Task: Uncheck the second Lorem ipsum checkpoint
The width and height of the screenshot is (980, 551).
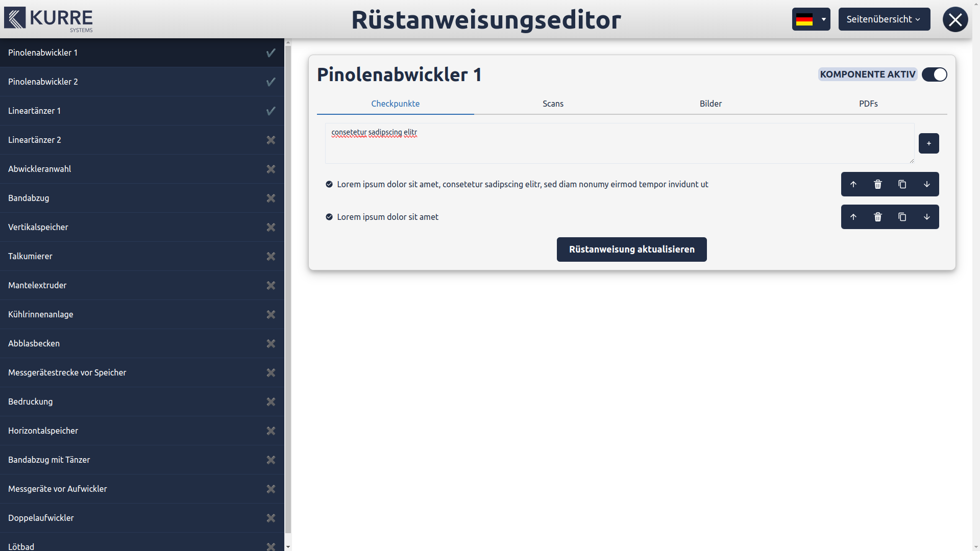Action: (329, 217)
